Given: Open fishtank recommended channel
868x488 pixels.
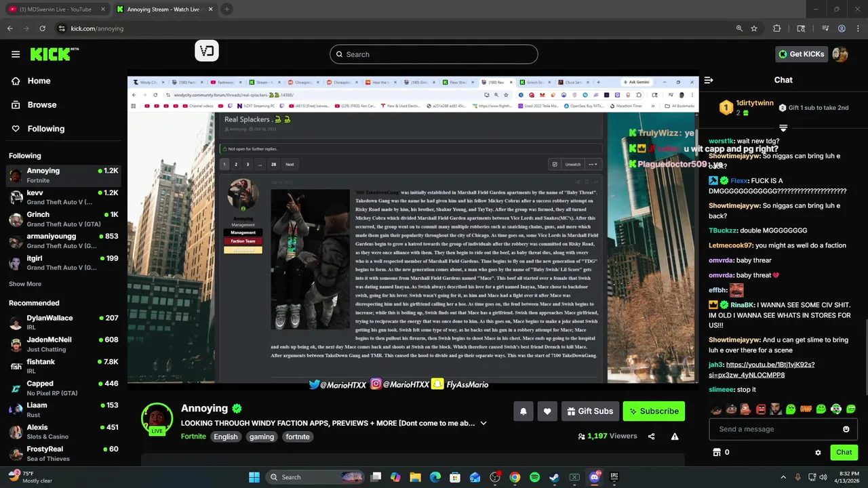Looking at the screenshot, I should pyautogui.click(x=62, y=366).
